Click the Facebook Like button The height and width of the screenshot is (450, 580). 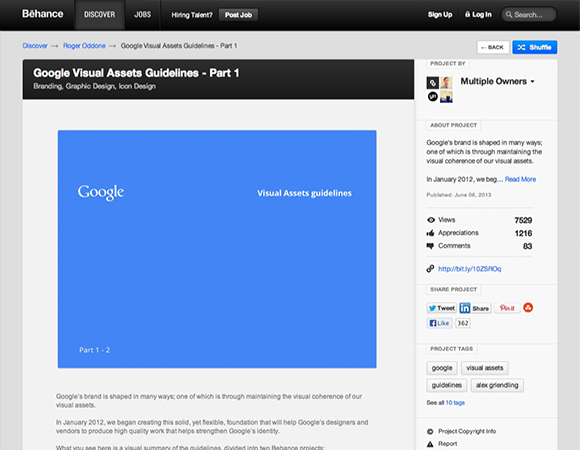tap(439, 323)
